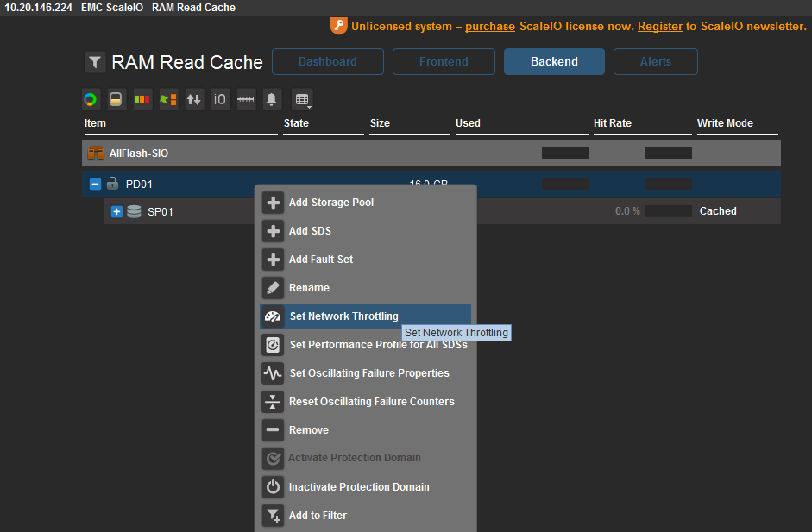The height and width of the screenshot is (532, 812).
Task: Choose Set Network Throttling menu entry
Action: (366, 316)
